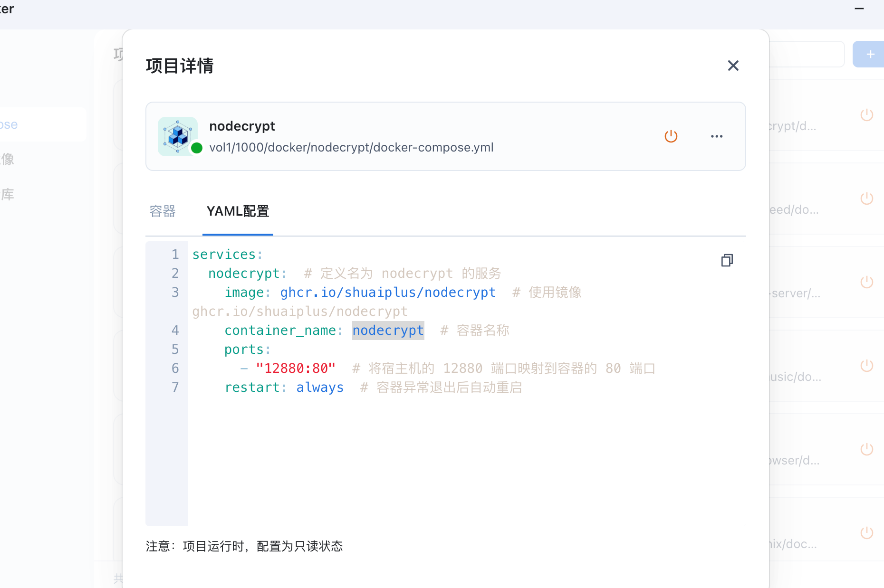Click the blue plus add button
Screen dimensions: 884x588
(x=870, y=54)
